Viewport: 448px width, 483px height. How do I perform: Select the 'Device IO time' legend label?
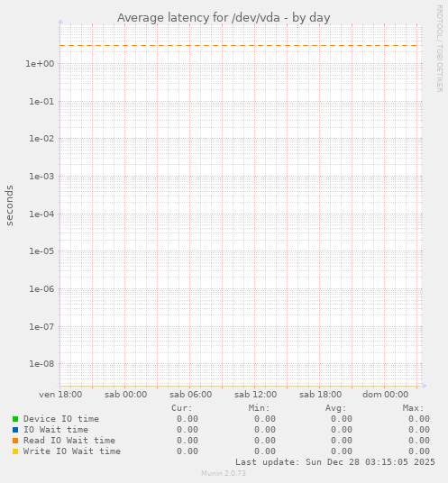61,419
